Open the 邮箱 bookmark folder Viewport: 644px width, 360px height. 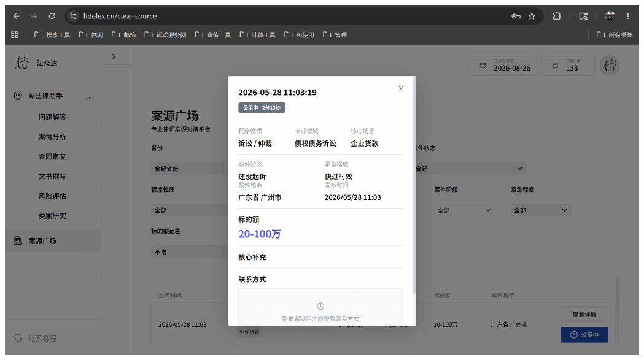(x=124, y=34)
